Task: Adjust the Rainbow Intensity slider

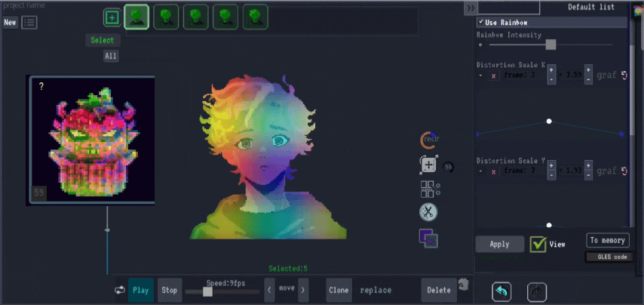Action: (550, 45)
